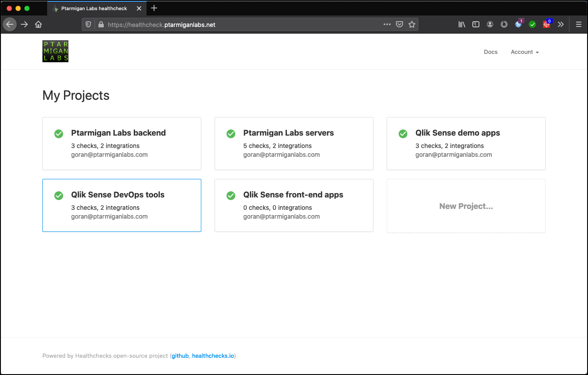Open a new browser tab
The height and width of the screenshot is (375, 588).
tap(154, 8)
